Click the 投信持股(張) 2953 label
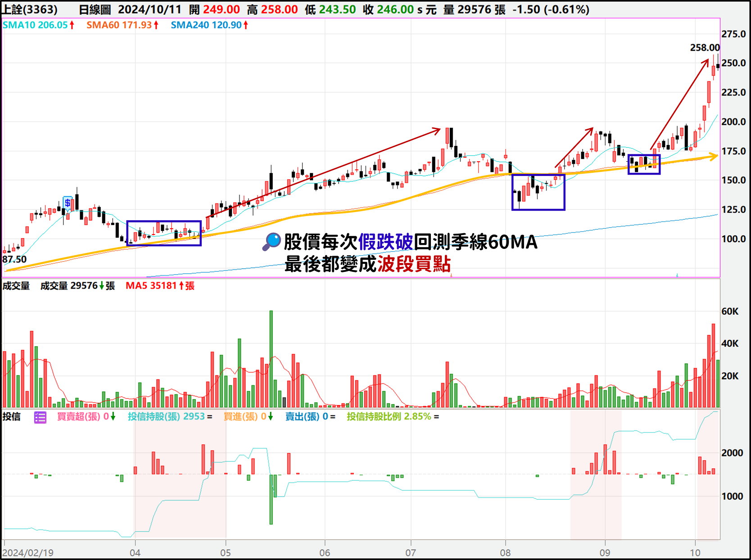 point(170,417)
